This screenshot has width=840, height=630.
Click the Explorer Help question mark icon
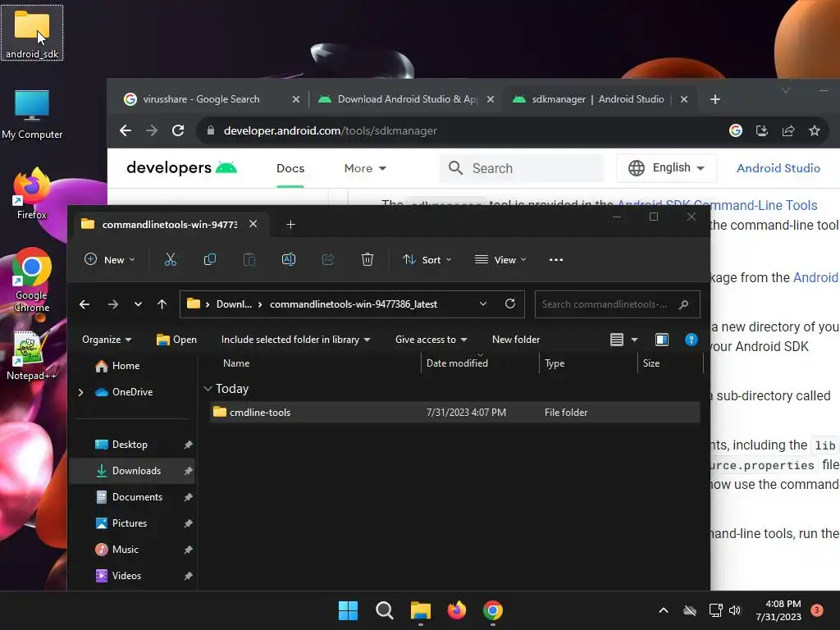(691, 340)
